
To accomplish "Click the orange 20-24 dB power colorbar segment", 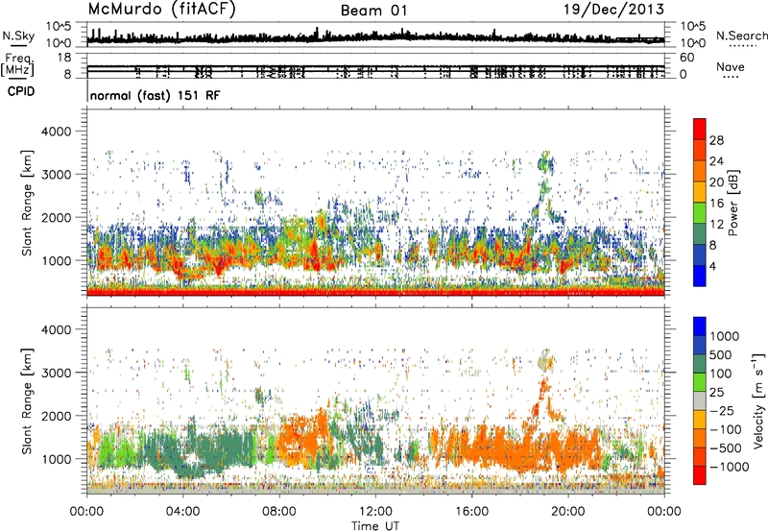I will (700, 171).
